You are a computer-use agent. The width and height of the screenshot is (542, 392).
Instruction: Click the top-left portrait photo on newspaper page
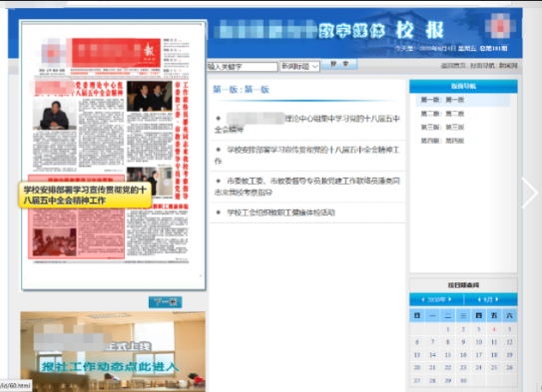(x=55, y=115)
